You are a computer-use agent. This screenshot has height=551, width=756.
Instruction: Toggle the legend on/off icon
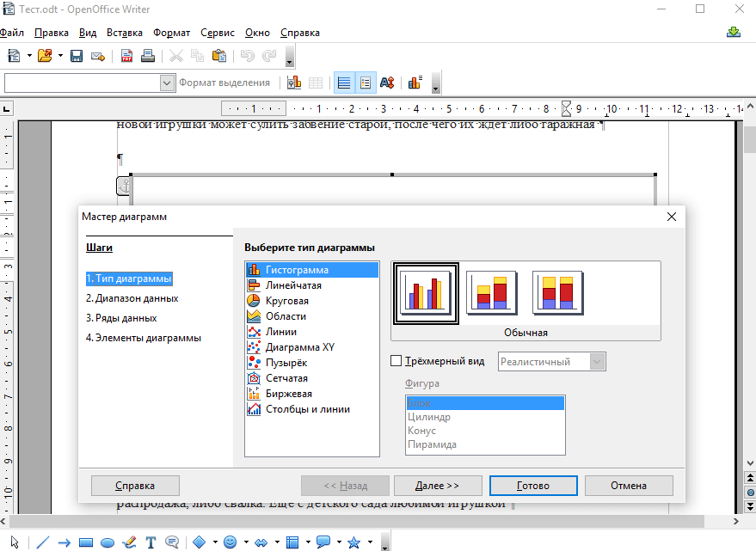[x=366, y=83]
